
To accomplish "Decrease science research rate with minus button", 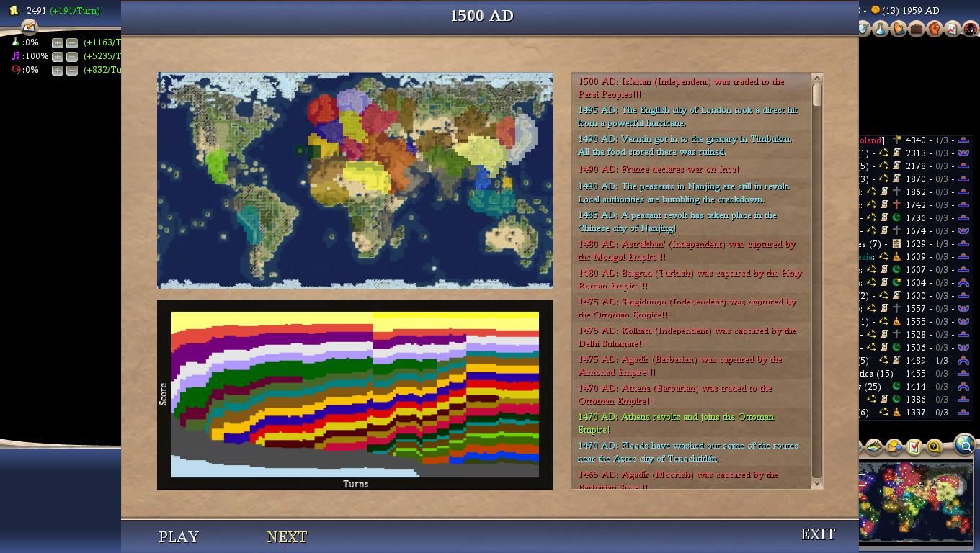I will tap(72, 42).
